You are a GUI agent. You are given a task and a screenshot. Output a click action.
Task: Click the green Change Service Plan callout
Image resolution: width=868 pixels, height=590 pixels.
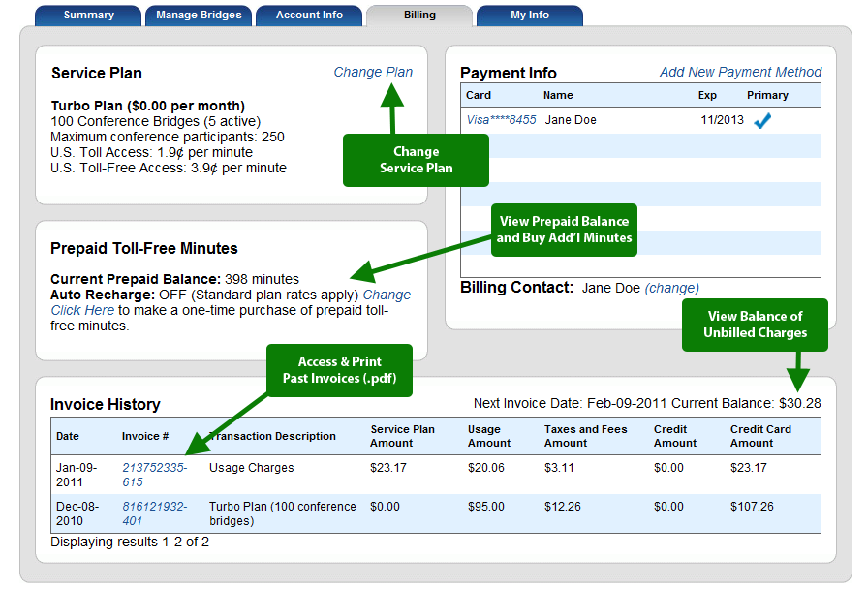point(415,160)
